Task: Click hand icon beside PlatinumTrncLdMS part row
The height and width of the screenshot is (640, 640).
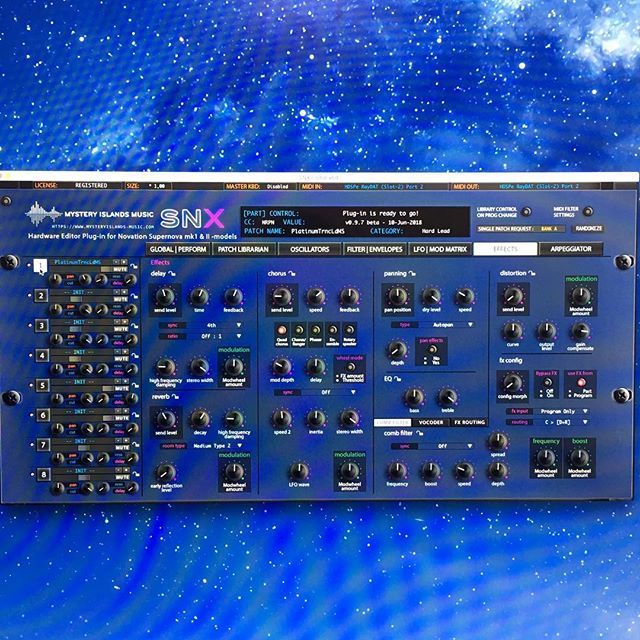Action: (x=134, y=267)
